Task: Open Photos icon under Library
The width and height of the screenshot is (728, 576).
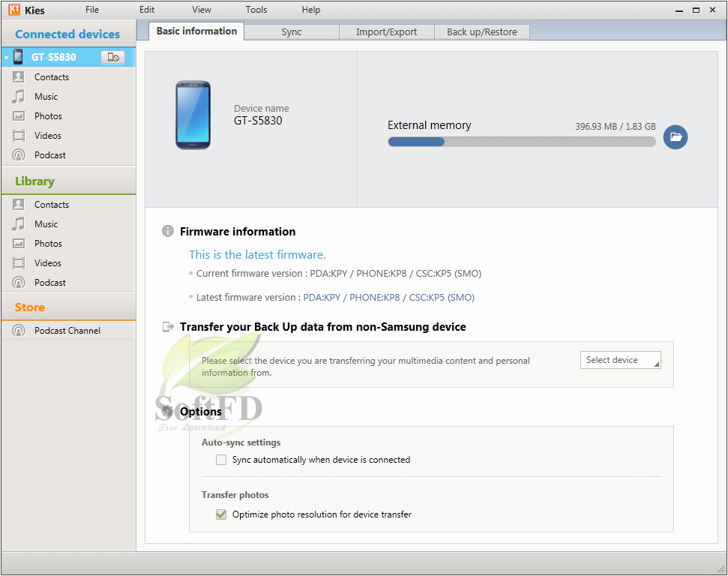Action: 19,244
